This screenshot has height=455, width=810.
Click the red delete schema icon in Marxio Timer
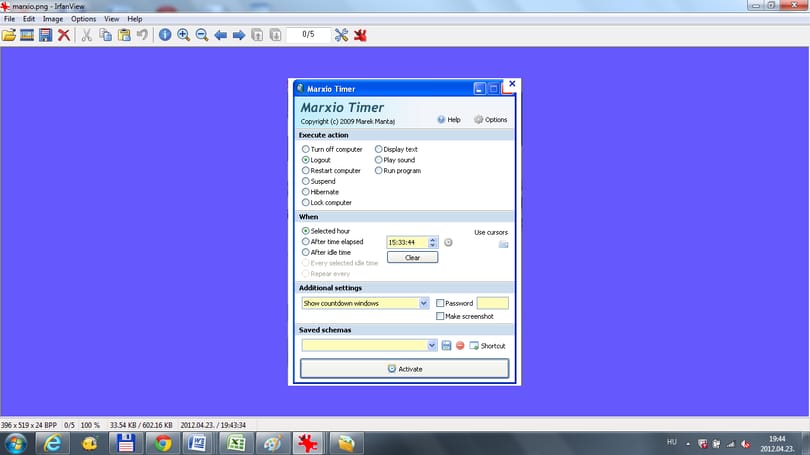pyautogui.click(x=460, y=346)
